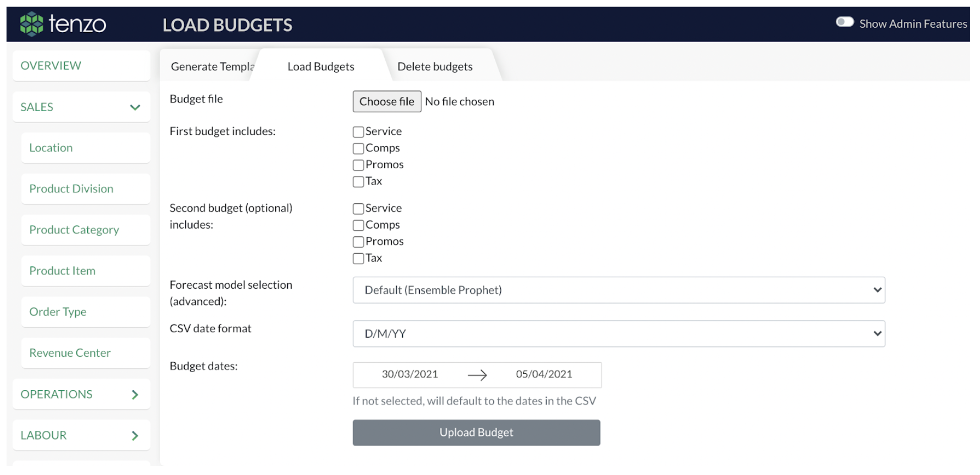Go to OVERVIEW in the sidebar
The height and width of the screenshot is (475, 980).
(x=81, y=65)
